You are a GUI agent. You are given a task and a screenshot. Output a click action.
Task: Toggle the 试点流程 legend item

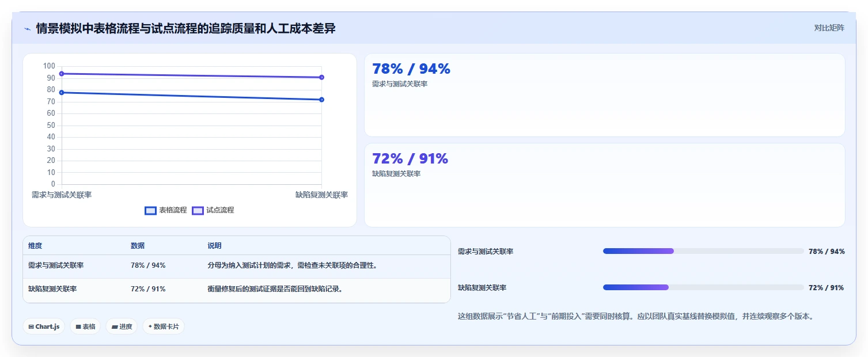click(x=213, y=210)
